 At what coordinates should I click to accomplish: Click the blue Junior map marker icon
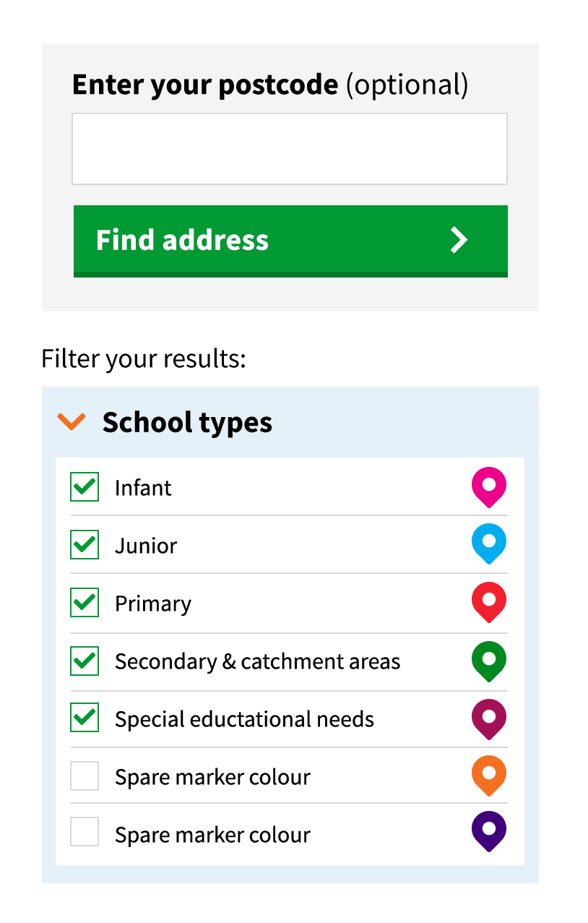click(x=488, y=543)
